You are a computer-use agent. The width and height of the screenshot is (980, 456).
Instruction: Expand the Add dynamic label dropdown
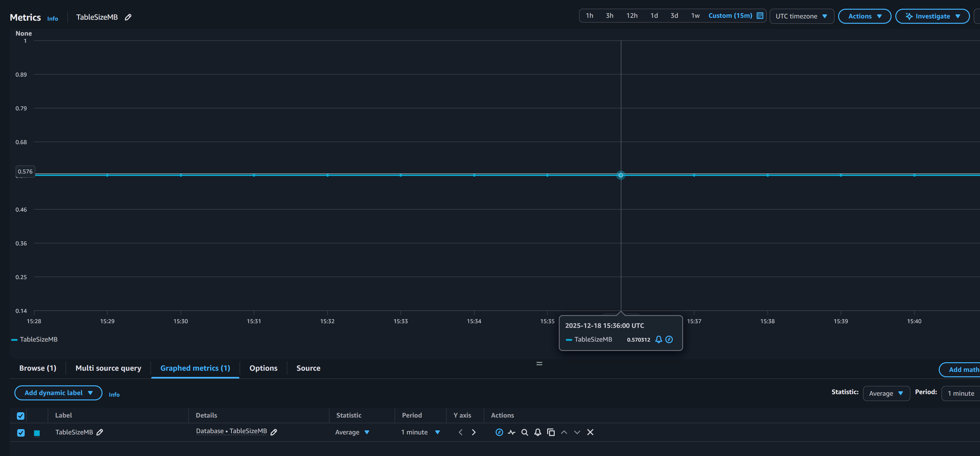pyautogui.click(x=58, y=393)
